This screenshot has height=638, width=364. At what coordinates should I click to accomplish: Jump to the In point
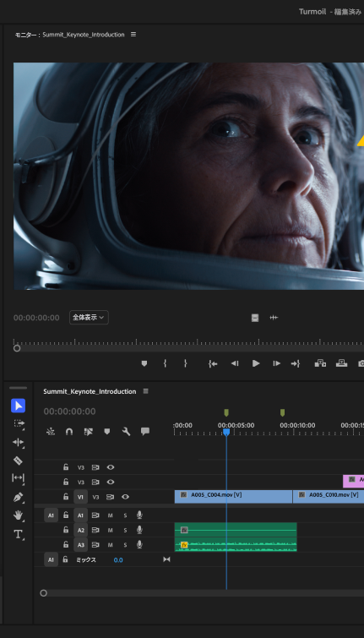(213, 363)
